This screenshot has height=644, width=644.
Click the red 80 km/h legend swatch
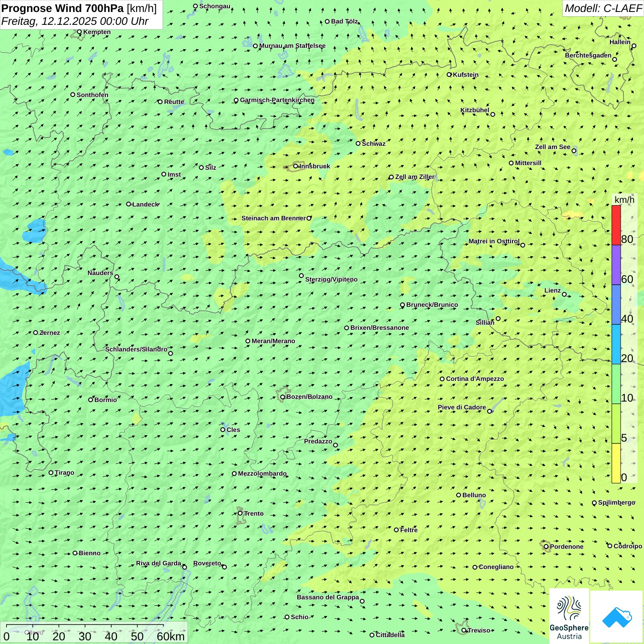[616, 225]
